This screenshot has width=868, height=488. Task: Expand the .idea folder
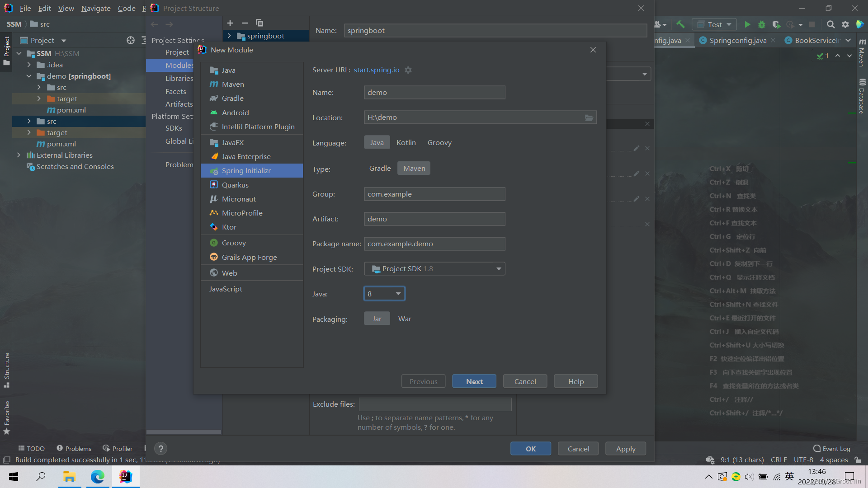click(x=29, y=65)
